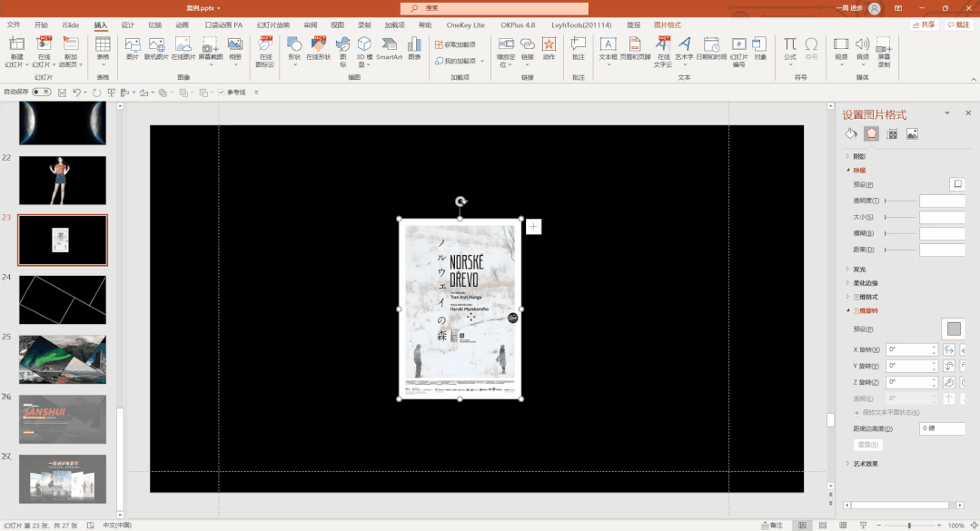Screen dimensions: 980x531
Task: Open the 我的加载项 dropdown arrow
Action: coord(482,61)
